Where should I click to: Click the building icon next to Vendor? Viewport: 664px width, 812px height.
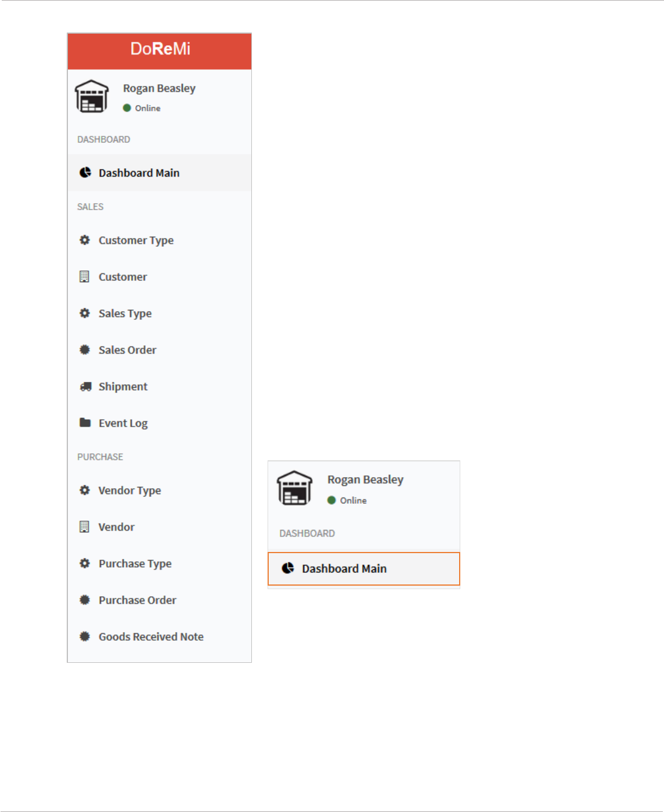click(85, 526)
